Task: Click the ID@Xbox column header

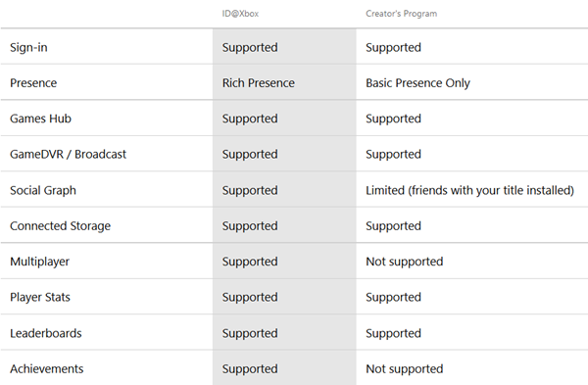Action: (240, 14)
